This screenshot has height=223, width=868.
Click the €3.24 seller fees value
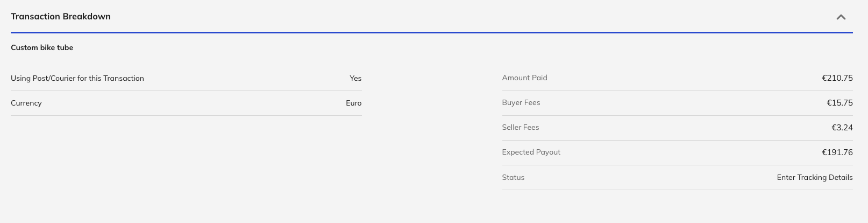(x=842, y=128)
